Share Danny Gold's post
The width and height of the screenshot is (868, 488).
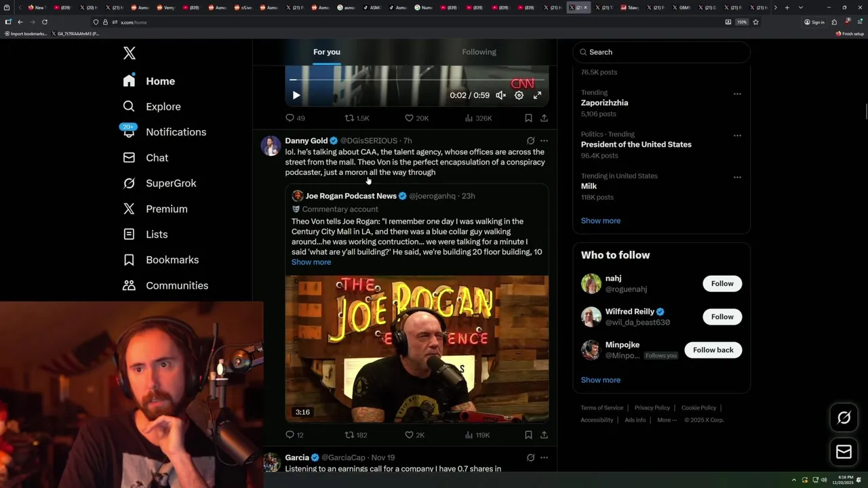544,435
